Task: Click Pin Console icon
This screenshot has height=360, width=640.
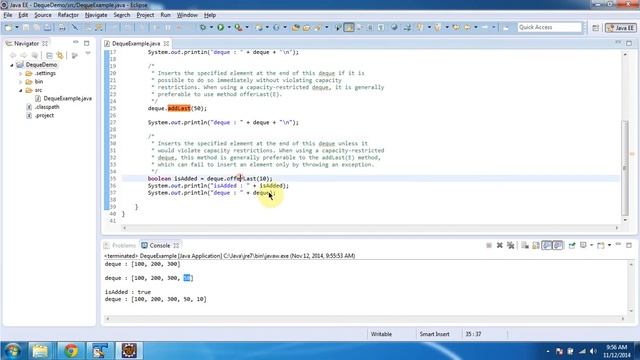Action: [572, 245]
